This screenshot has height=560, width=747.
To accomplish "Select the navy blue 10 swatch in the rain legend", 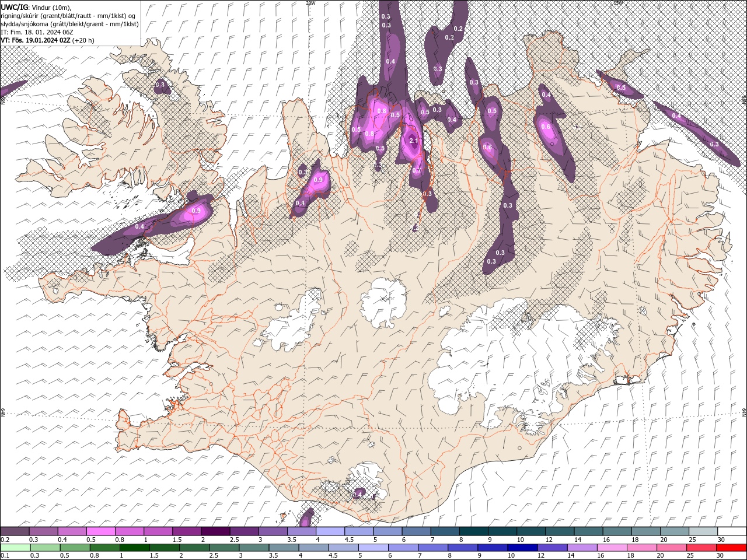I will pyautogui.click(x=522, y=548).
